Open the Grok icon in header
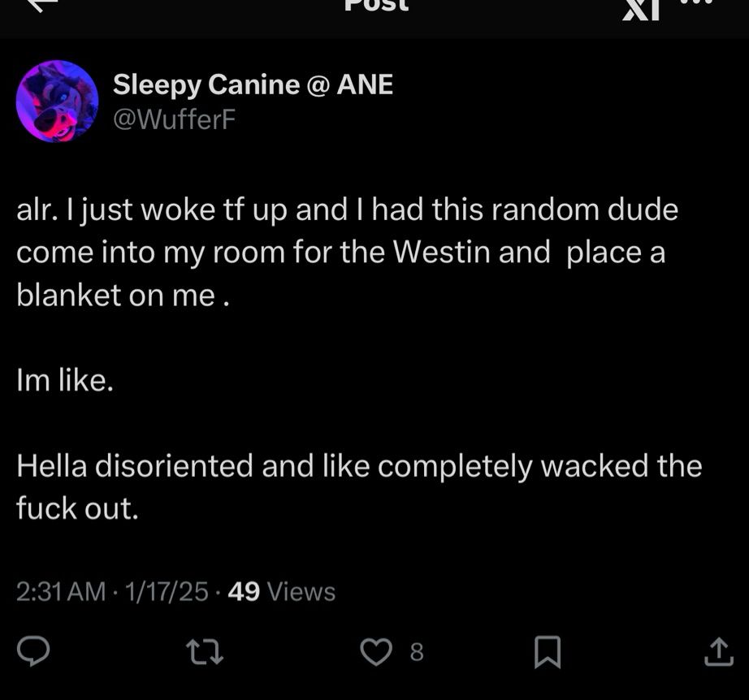The width and height of the screenshot is (749, 700). (641, 10)
